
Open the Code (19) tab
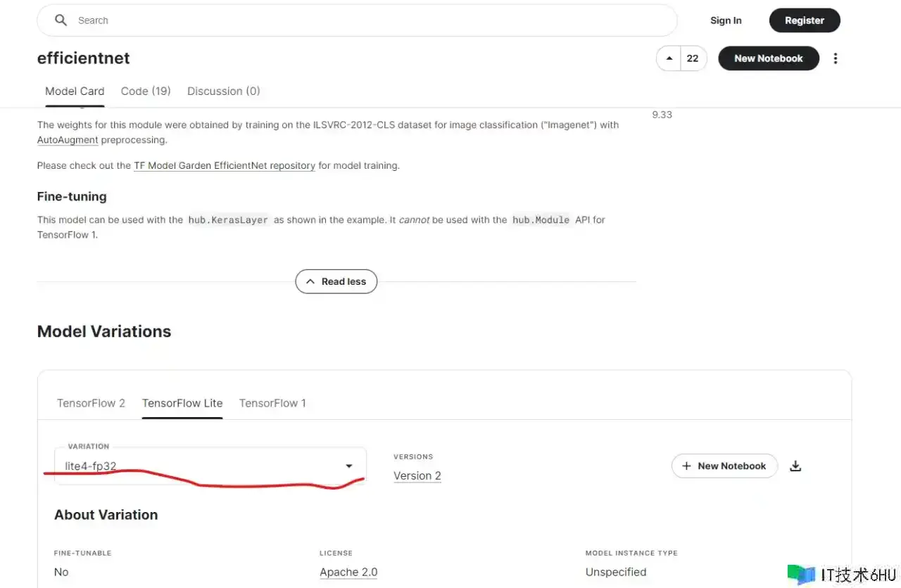pyautogui.click(x=146, y=91)
